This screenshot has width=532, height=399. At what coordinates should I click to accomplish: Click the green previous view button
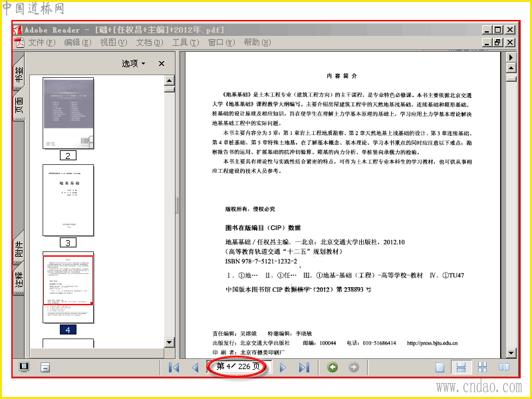[x=332, y=367]
